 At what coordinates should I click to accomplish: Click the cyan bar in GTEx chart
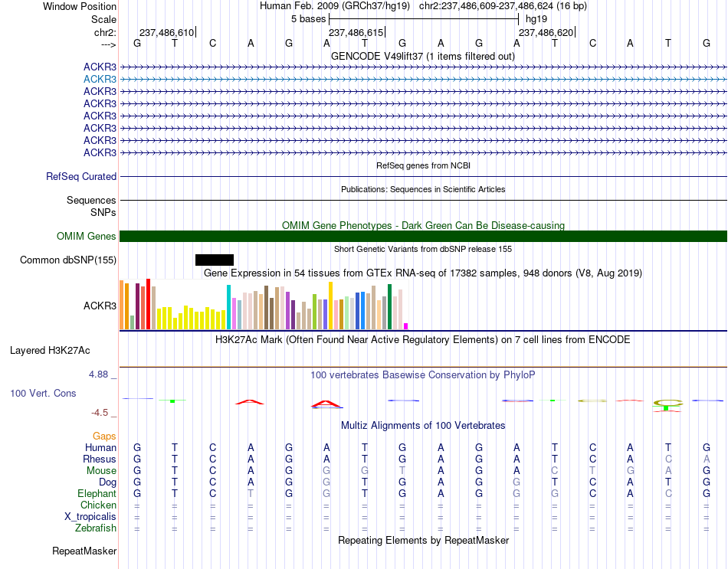228,307
